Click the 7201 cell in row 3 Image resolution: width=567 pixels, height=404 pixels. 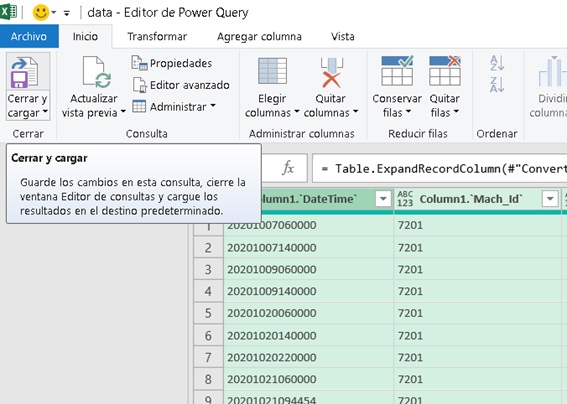(477, 269)
